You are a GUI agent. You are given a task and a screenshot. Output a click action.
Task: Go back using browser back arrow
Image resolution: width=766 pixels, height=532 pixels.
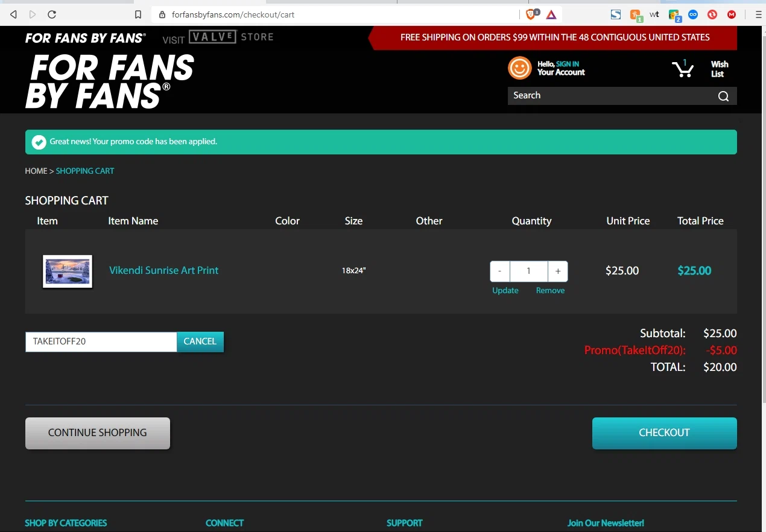13,14
